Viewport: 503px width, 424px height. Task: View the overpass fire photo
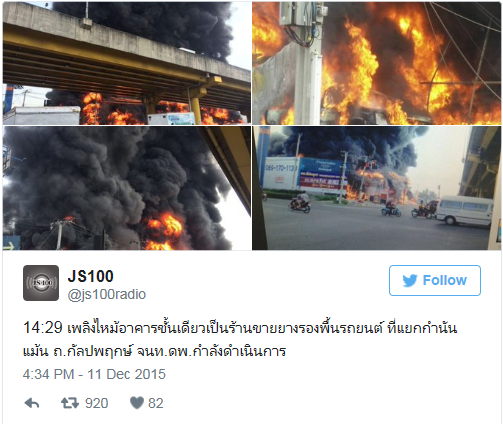tap(127, 63)
